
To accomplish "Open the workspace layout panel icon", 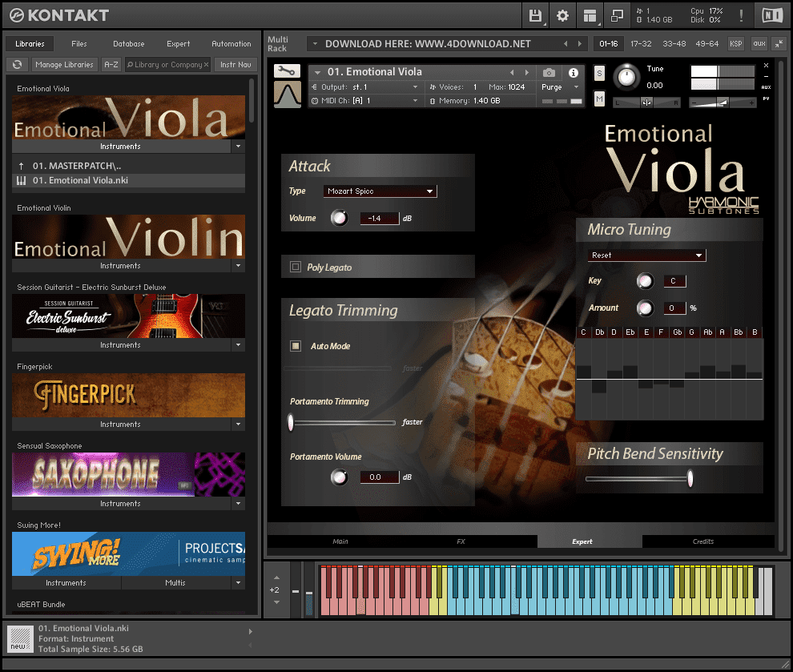I will pyautogui.click(x=590, y=16).
